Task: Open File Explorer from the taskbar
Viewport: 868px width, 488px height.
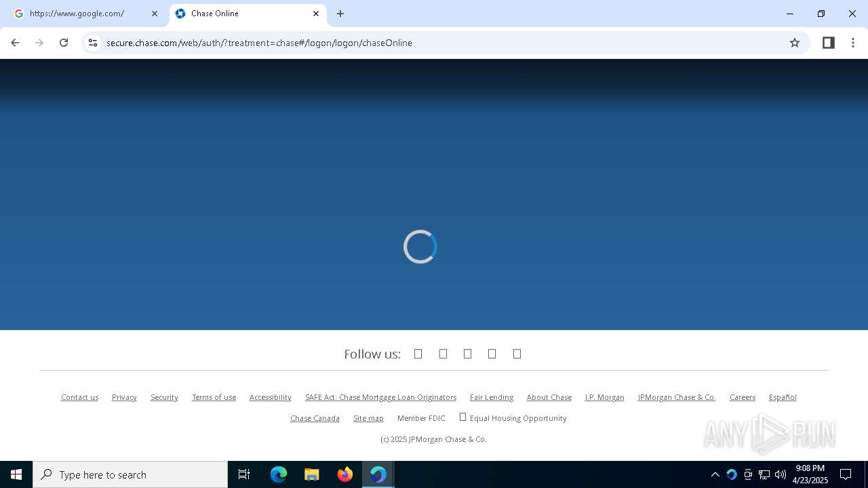Action: click(x=312, y=474)
